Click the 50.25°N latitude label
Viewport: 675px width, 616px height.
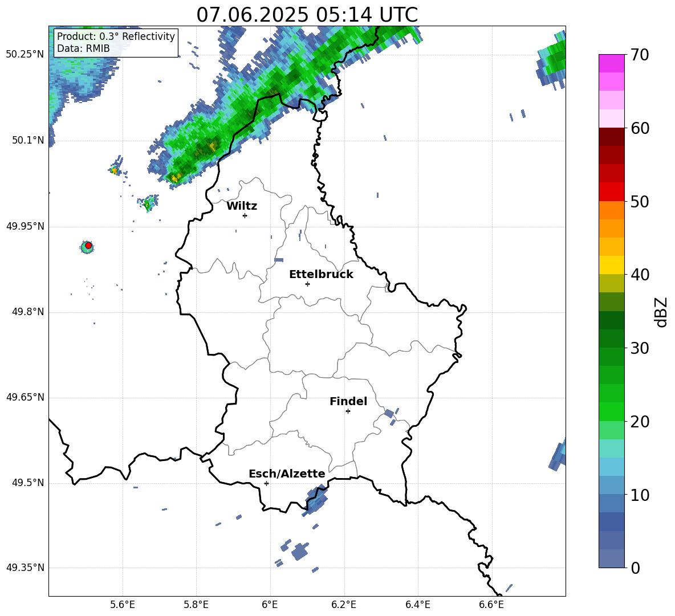click(25, 55)
